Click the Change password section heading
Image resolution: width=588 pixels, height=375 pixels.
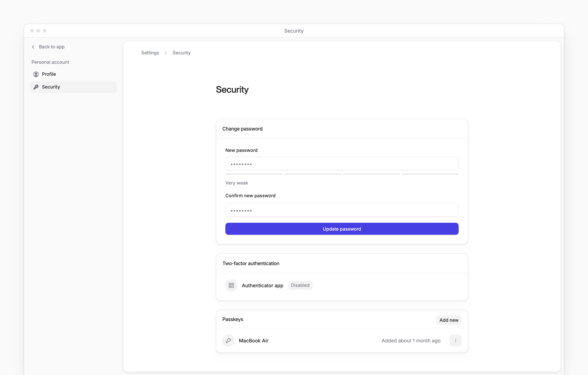pyautogui.click(x=242, y=129)
